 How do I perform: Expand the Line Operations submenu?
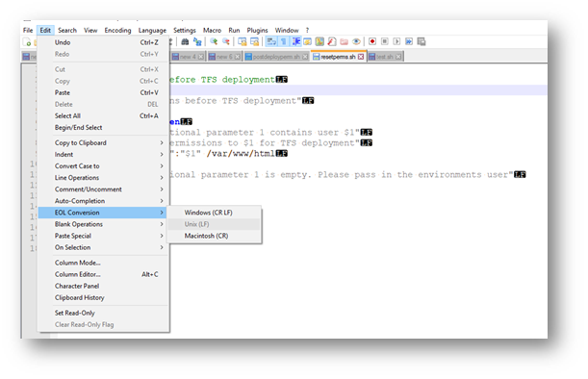click(103, 178)
